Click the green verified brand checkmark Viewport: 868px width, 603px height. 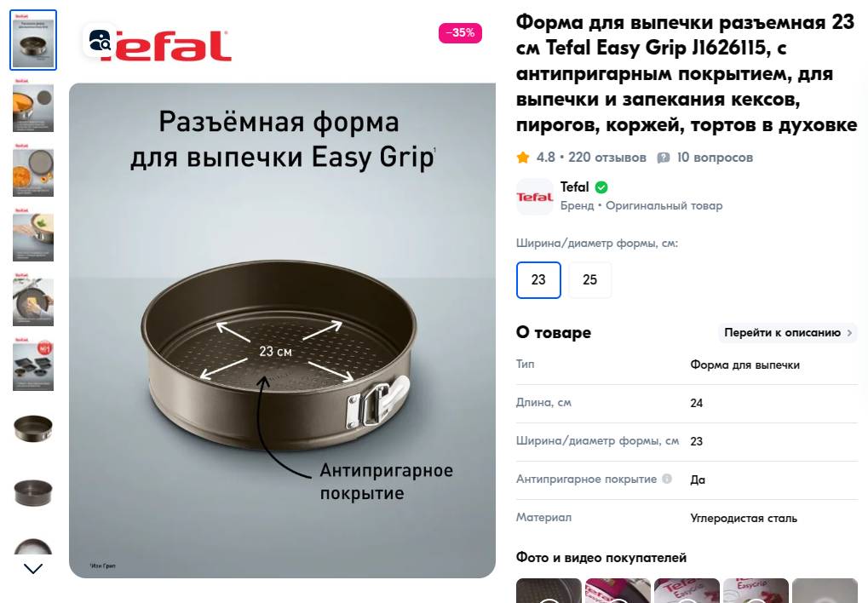(x=601, y=187)
